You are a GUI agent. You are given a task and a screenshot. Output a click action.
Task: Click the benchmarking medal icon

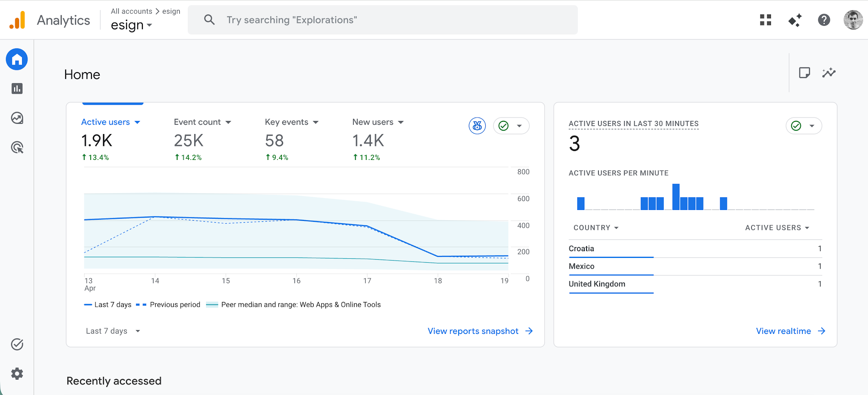(x=477, y=126)
